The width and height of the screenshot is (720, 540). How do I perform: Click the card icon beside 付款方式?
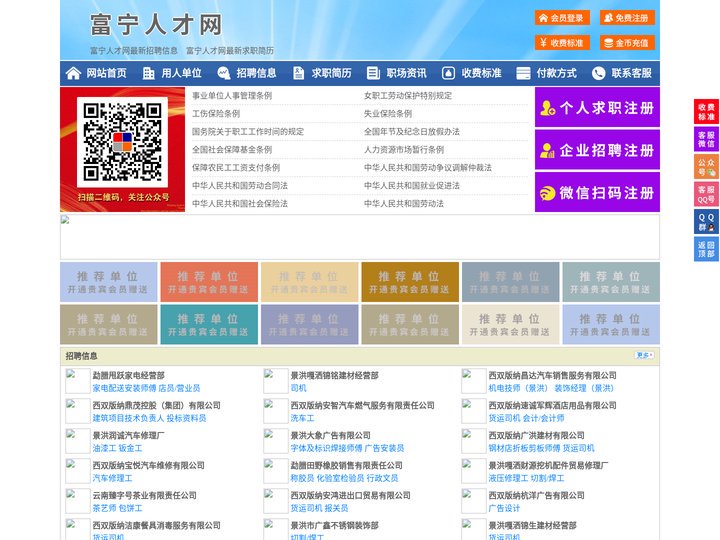pos(523,73)
